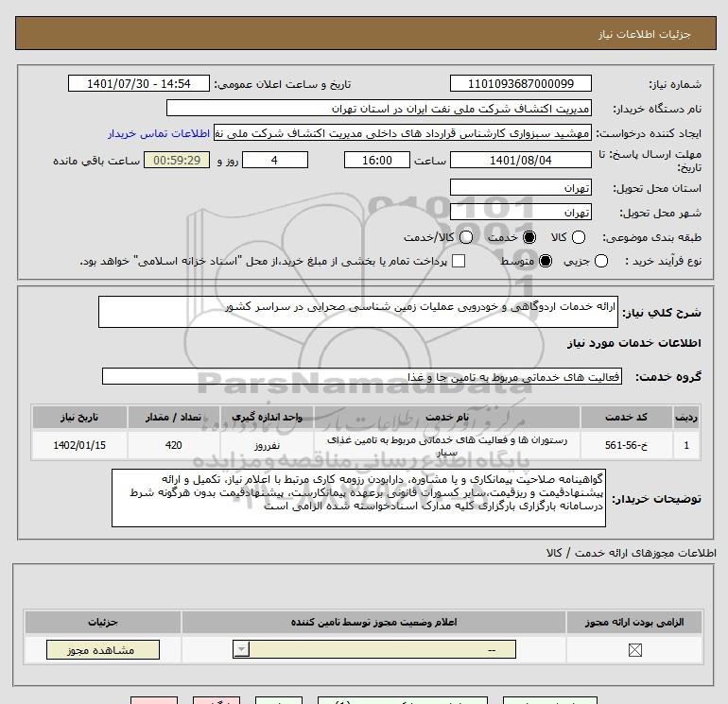This screenshot has width=728, height=704.
Task: Click the service group field
Action: 362,376
